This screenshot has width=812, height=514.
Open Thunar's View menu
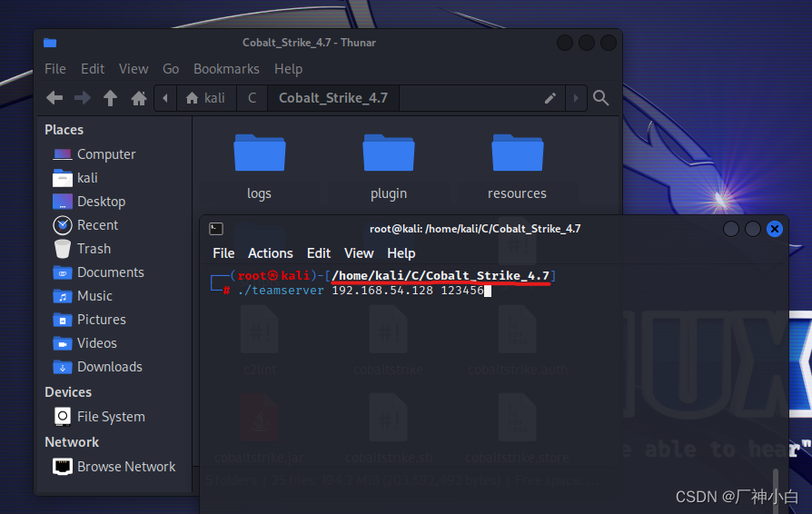click(x=134, y=69)
